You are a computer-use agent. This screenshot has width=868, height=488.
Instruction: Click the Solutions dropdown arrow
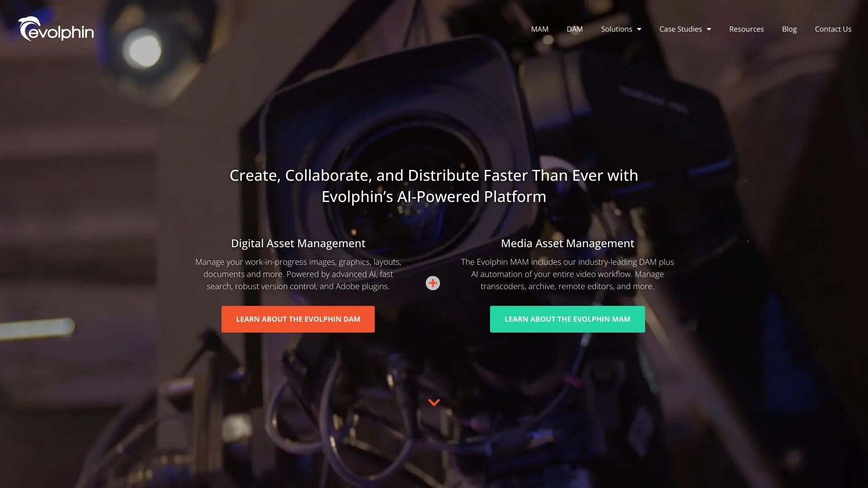pyautogui.click(x=639, y=28)
